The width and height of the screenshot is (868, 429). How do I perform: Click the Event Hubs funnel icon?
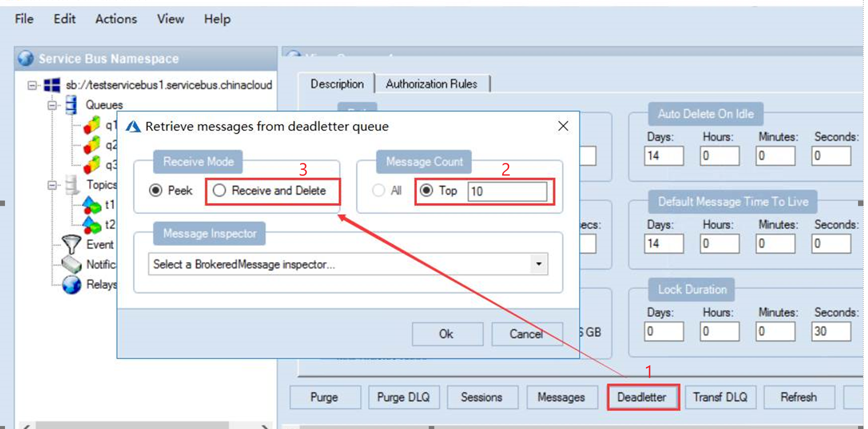point(72,244)
